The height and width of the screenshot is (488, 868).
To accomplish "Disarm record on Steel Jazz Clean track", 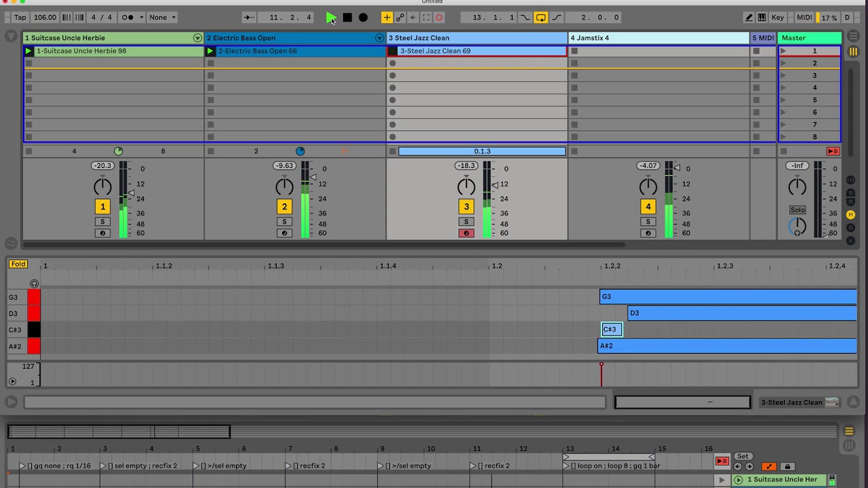I will pyautogui.click(x=466, y=233).
